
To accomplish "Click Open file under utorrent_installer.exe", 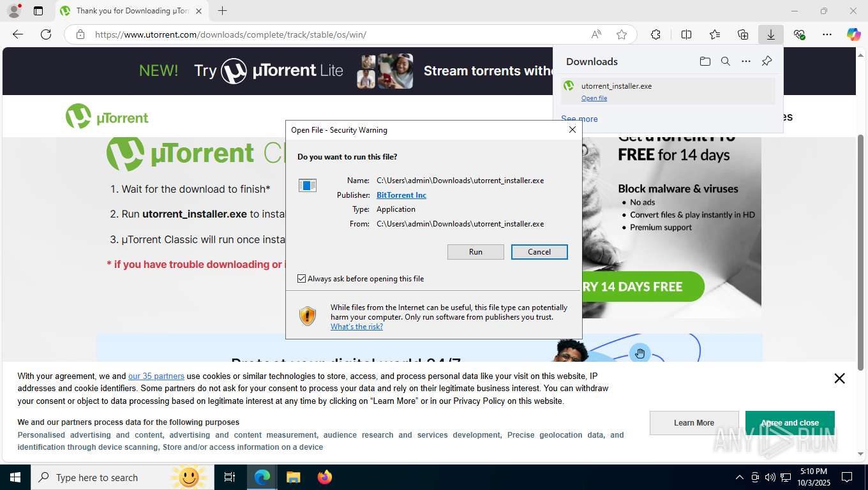I will 594,98.
